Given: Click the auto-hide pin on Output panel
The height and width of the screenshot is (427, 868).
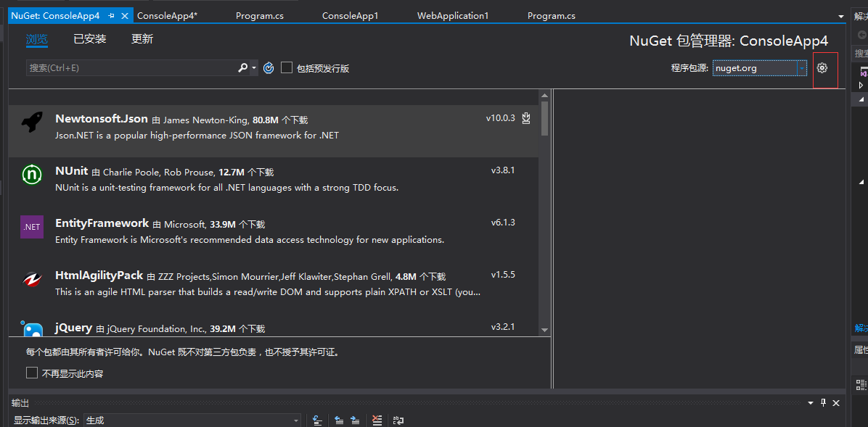Looking at the screenshot, I should point(823,402).
